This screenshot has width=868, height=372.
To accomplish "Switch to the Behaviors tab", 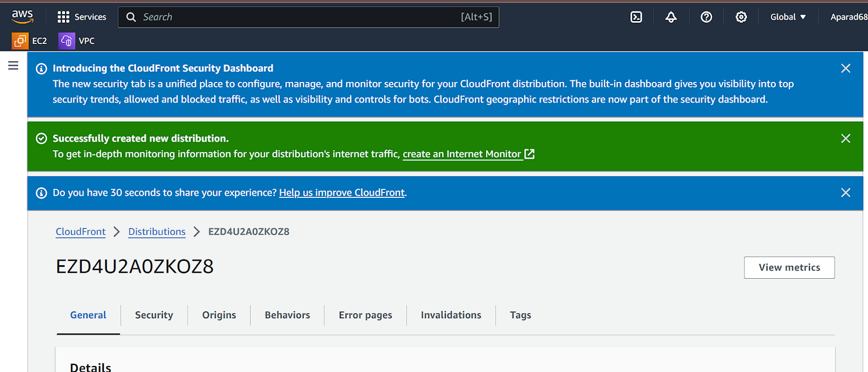I will click(x=288, y=315).
